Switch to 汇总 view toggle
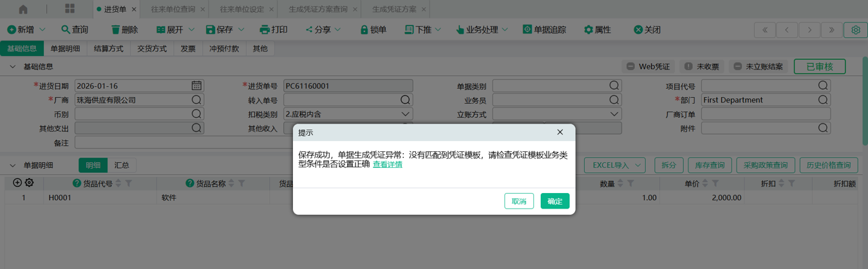Image resolution: width=868 pixels, height=269 pixels. (x=122, y=165)
